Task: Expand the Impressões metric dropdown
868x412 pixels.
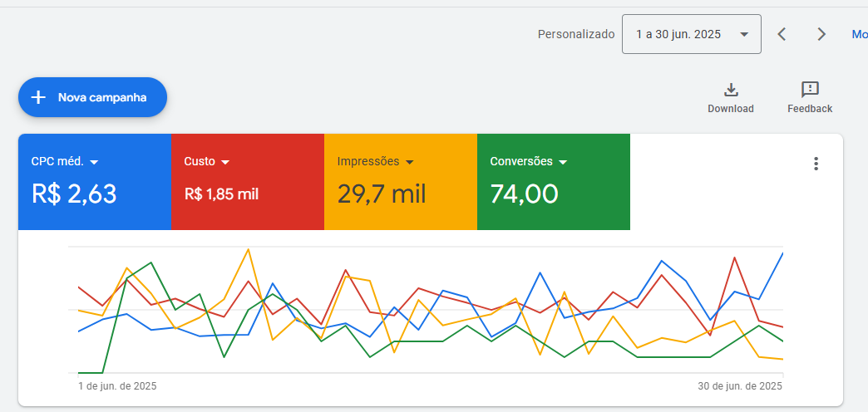Action: click(x=410, y=162)
